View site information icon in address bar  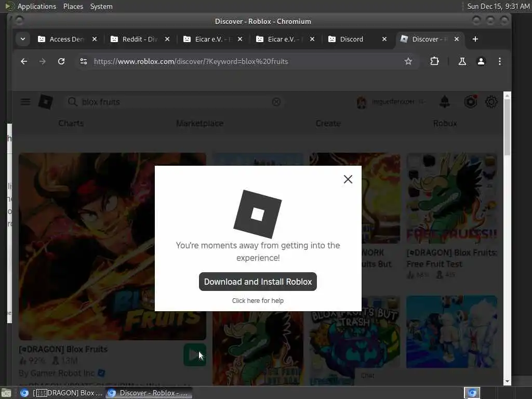pos(84,61)
